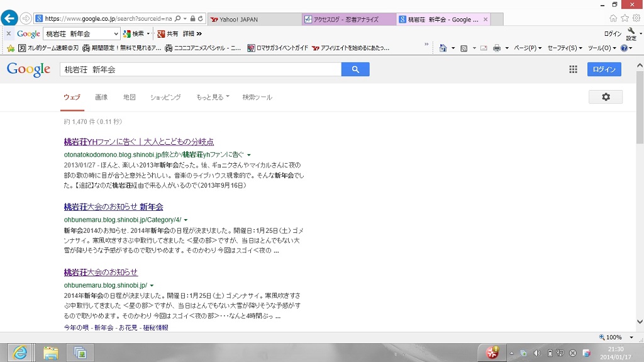644x362 pixels.
Task: Open the アフィリエイトを始める bookmark
Action: coord(350,48)
